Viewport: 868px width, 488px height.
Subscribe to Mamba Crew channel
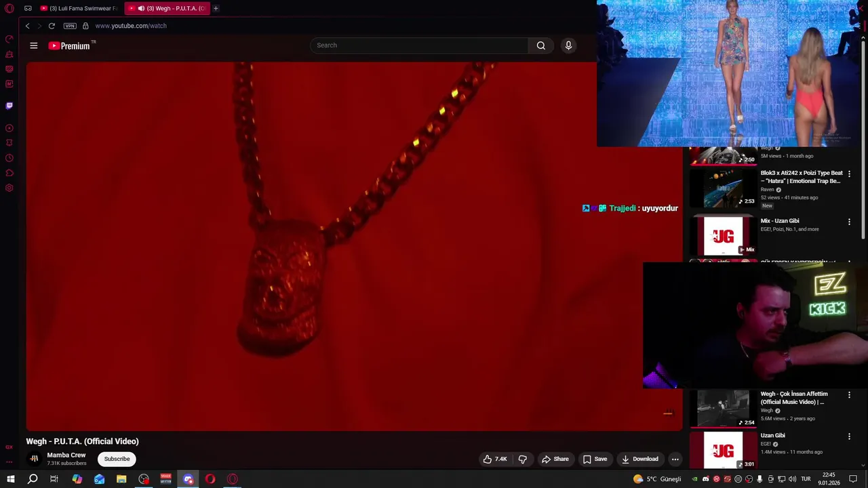click(x=117, y=459)
